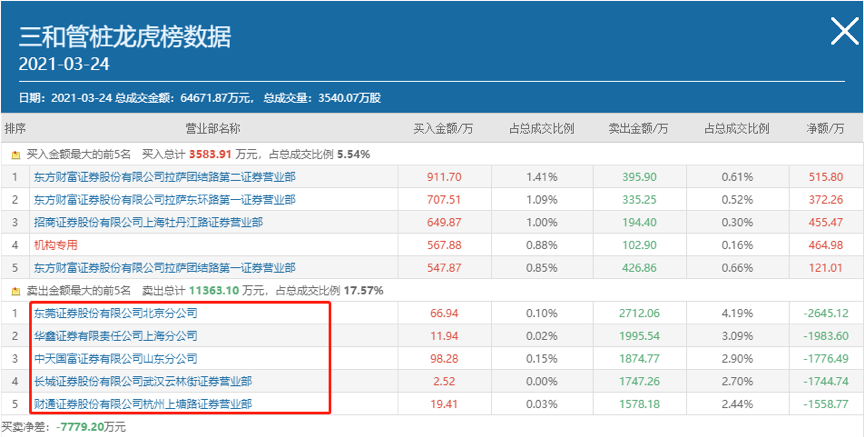Image resolution: width=864 pixels, height=437 pixels.
Task: Select sell amount 426.86 cell
Action: (x=639, y=268)
